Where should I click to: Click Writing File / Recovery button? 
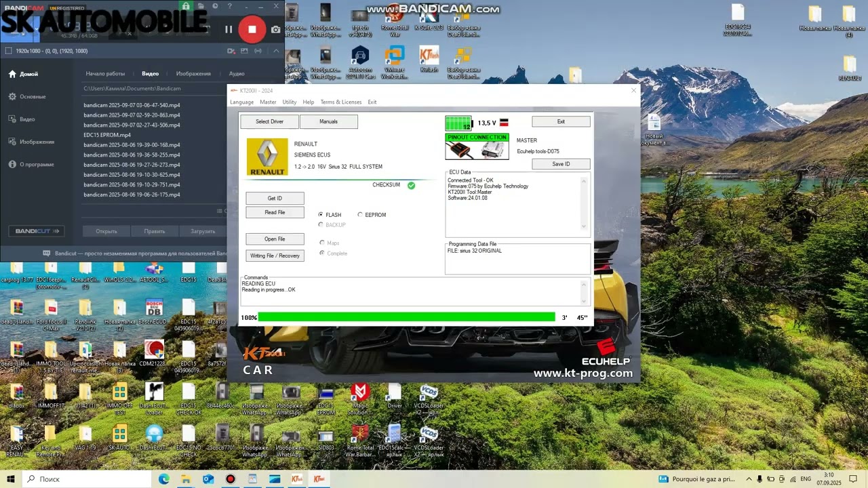point(275,256)
